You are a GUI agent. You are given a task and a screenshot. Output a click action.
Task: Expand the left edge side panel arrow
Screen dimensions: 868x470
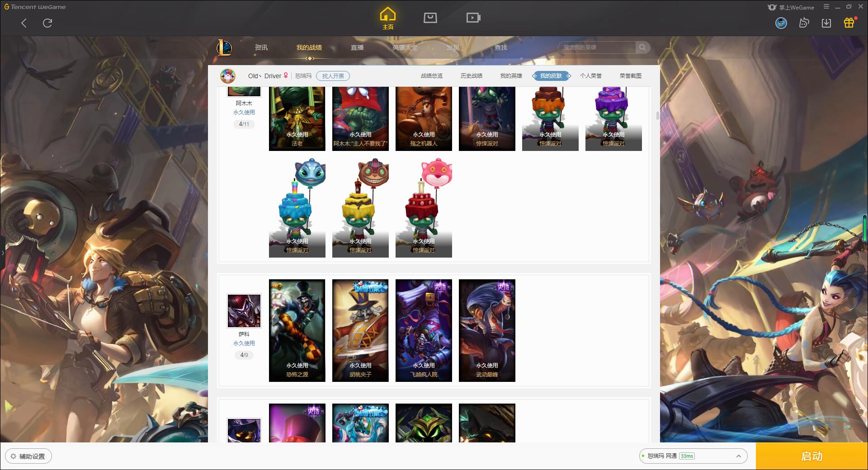tap(2, 253)
